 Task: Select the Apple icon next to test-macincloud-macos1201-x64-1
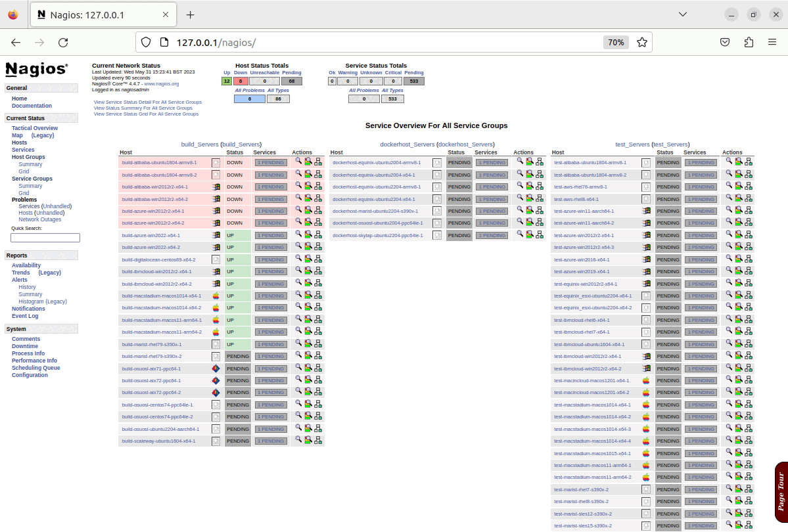pyautogui.click(x=645, y=380)
